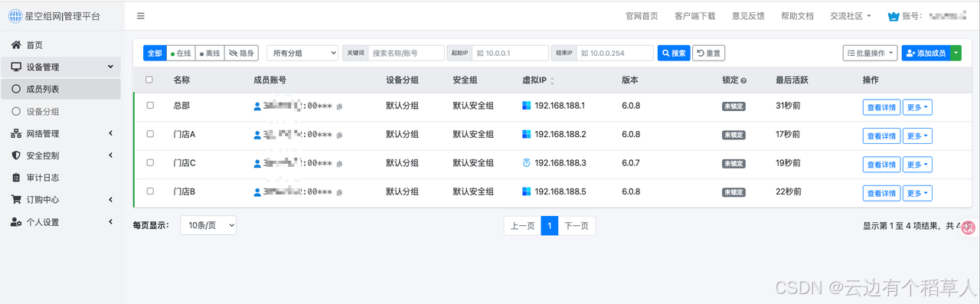Expand the 网络管理 sidebar section

[x=61, y=133]
